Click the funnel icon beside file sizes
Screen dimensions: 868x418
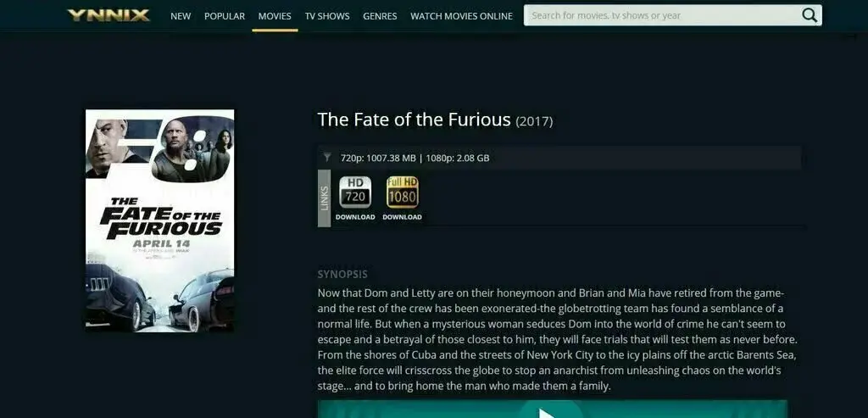[327, 158]
